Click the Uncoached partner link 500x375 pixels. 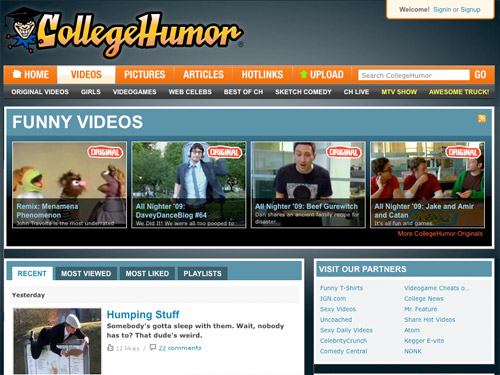coord(336,320)
